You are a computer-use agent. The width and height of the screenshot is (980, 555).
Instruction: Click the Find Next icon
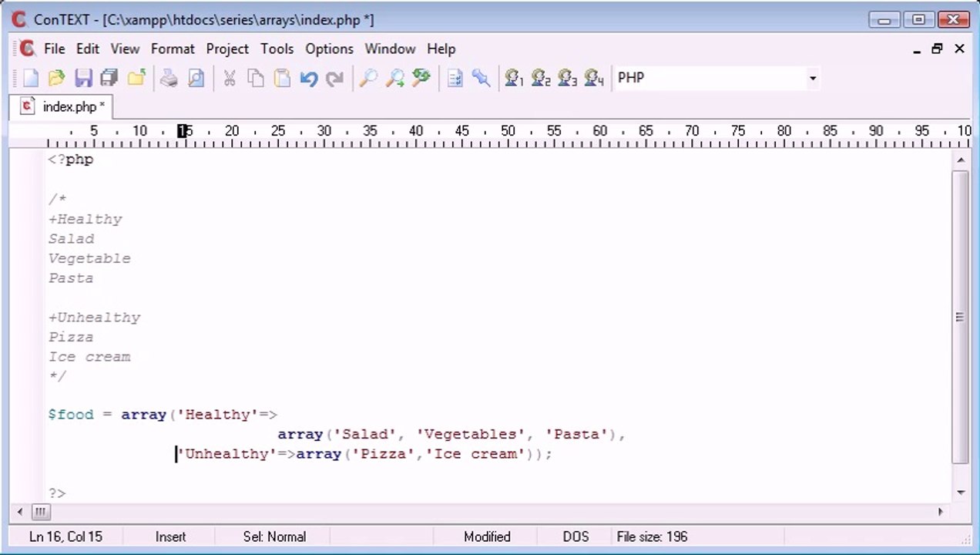(394, 78)
